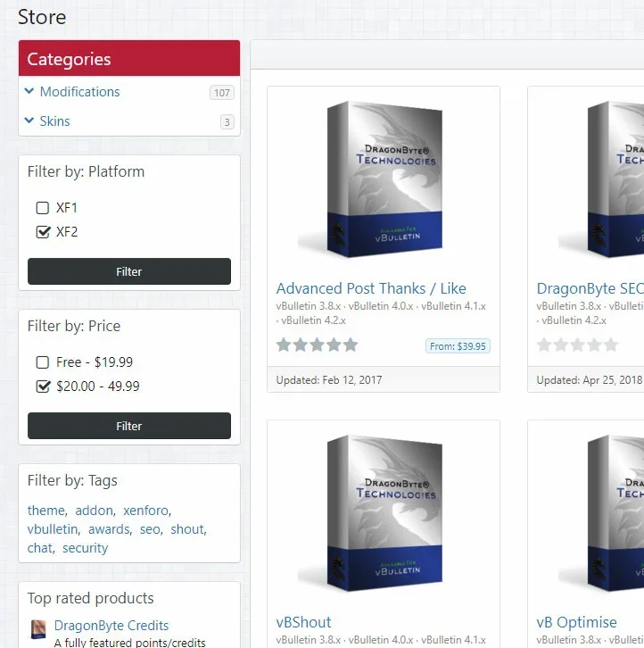Click the 3 count badge for Skins
Viewport: 644px width, 648px height.
[227, 122]
